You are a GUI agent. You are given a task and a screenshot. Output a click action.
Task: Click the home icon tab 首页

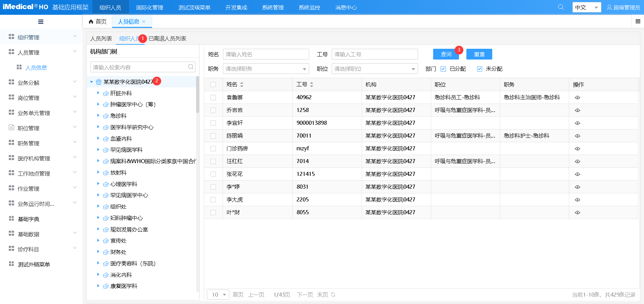tap(97, 22)
